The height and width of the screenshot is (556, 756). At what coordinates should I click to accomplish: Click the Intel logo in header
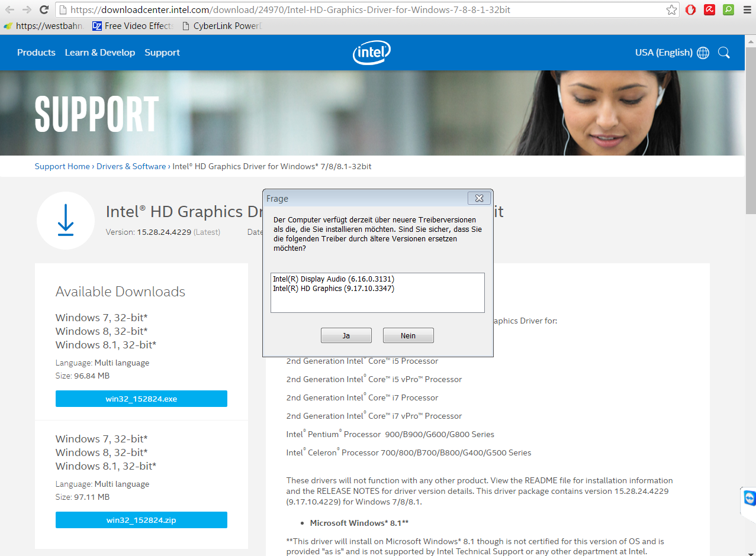(x=372, y=53)
